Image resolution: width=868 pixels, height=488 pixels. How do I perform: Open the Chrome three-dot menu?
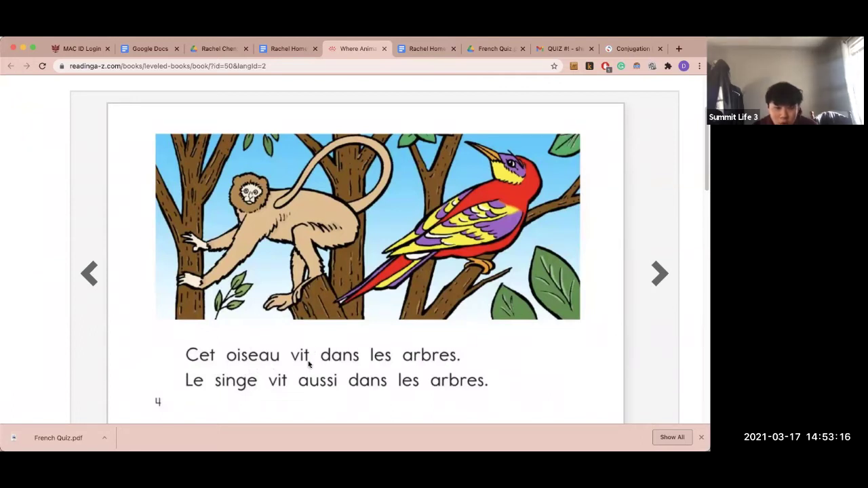point(699,66)
